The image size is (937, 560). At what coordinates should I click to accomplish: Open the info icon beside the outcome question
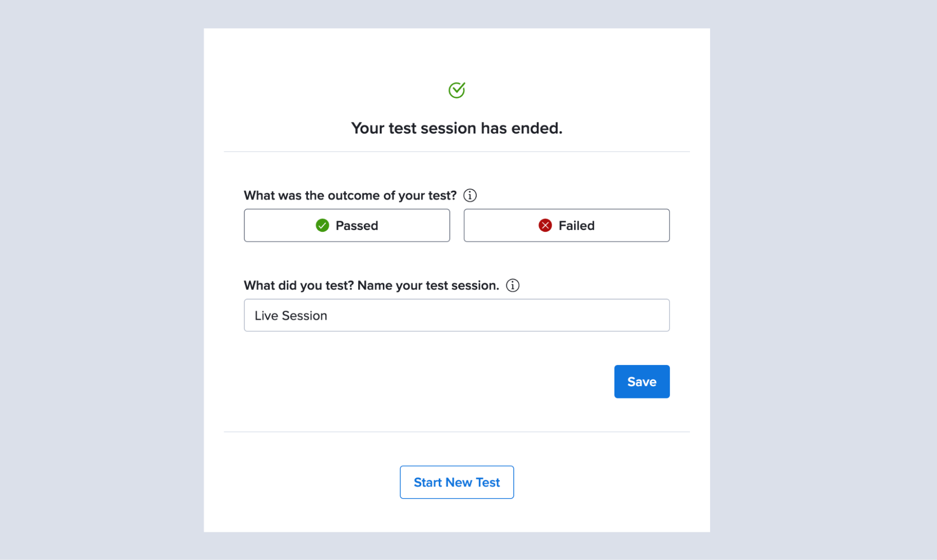(x=470, y=195)
